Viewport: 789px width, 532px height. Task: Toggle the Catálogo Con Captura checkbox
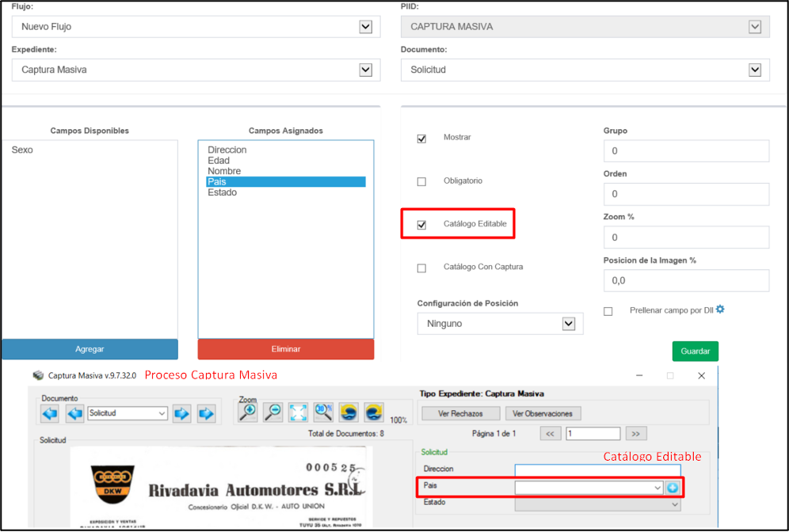(421, 268)
